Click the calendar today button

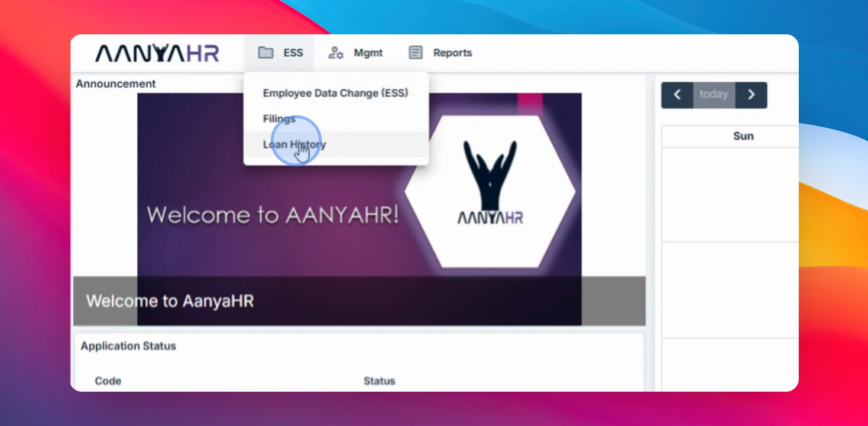coord(714,95)
